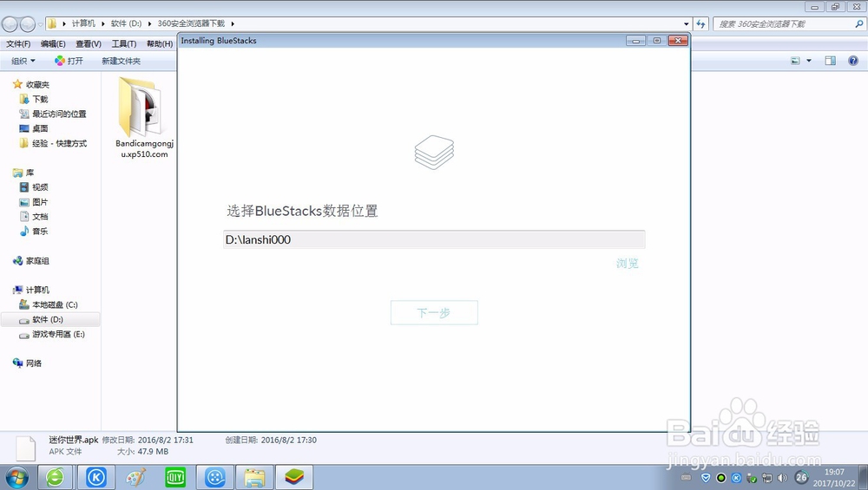Open the view options dropdown arrow
Screen dimensions: 868x490
tap(809, 61)
